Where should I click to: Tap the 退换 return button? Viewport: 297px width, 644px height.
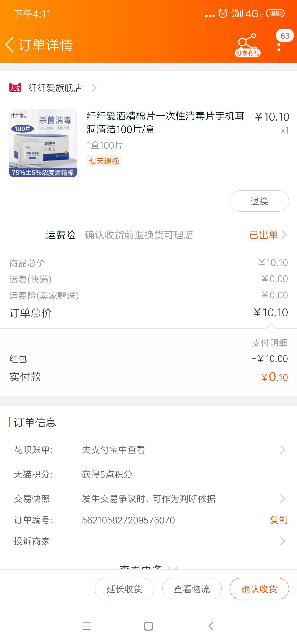(x=259, y=201)
